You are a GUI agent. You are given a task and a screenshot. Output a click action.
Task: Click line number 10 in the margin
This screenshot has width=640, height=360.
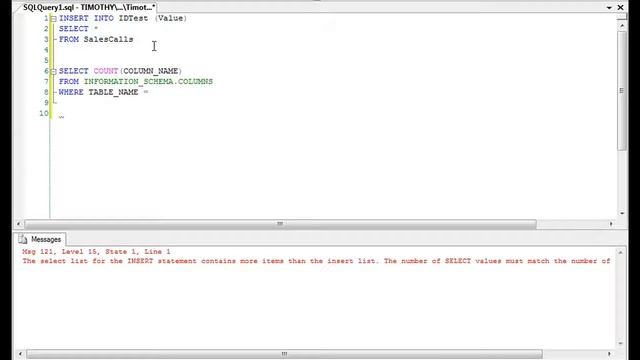[44, 113]
